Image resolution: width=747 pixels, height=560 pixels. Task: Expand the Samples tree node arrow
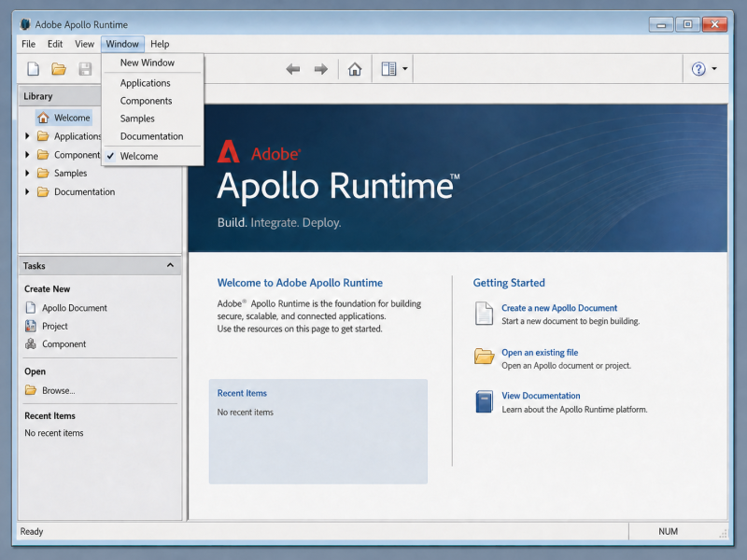click(x=27, y=173)
